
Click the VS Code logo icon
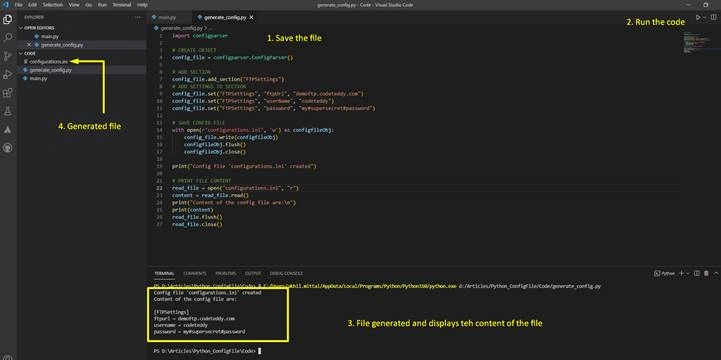click(6, 5)
